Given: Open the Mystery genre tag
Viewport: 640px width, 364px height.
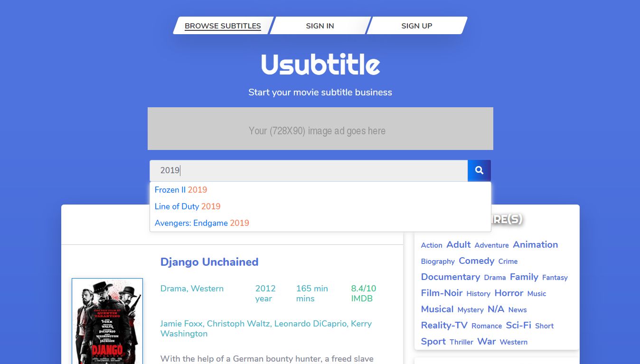Looking at the screenshot, I should [x=471, y=310].
